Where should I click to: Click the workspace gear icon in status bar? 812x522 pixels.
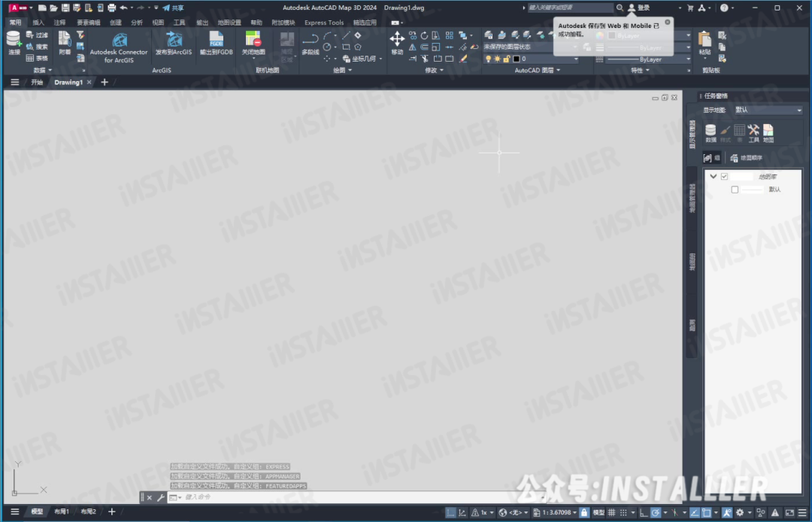740,512
